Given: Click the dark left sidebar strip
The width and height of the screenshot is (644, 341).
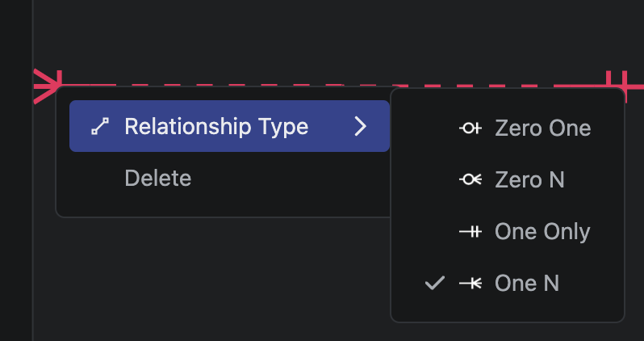Looking at the screenshot, I should coord(15,202).
